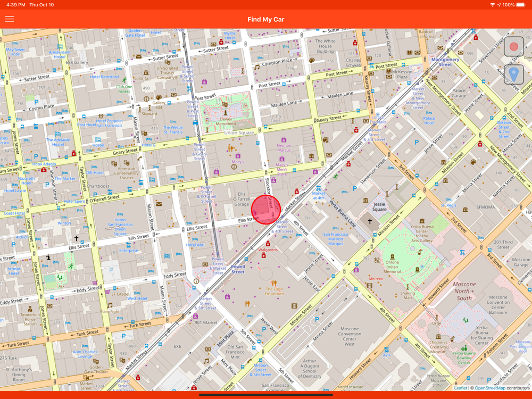Viewport: 532px width, 399px height.
Task: Tap the Wi-Fi status icon
Action: click(492, 5)
